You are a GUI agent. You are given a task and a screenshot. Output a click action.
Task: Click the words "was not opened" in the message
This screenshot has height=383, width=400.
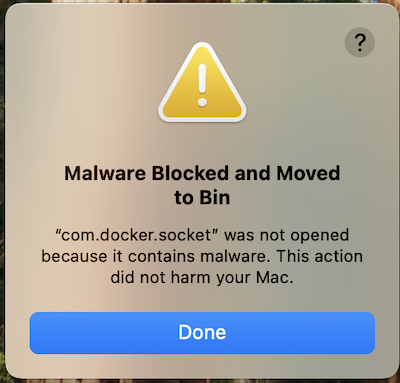point(287,236)
